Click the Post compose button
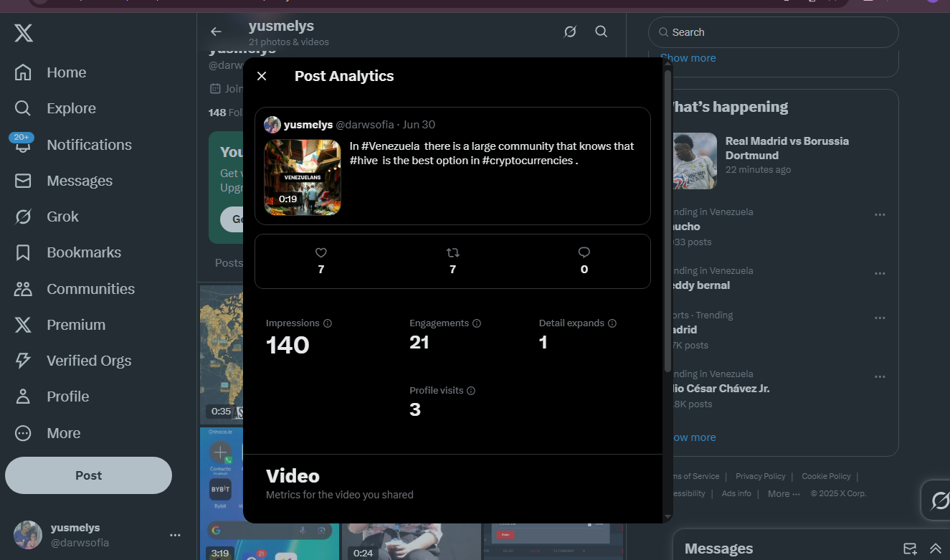Screen dimensions: 950x560 88,475
